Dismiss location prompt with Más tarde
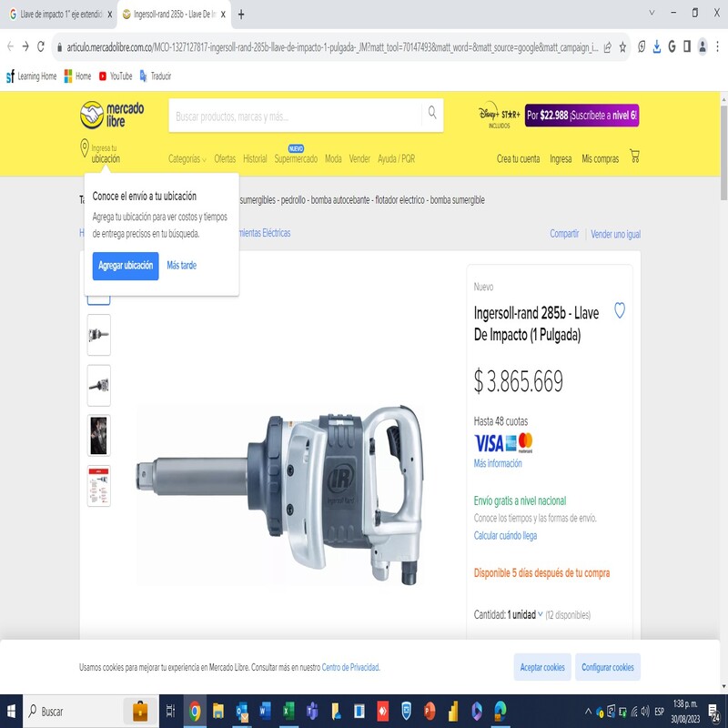Image resolution: width=728 pixels, height=728 pixels. tap(181, 265)
